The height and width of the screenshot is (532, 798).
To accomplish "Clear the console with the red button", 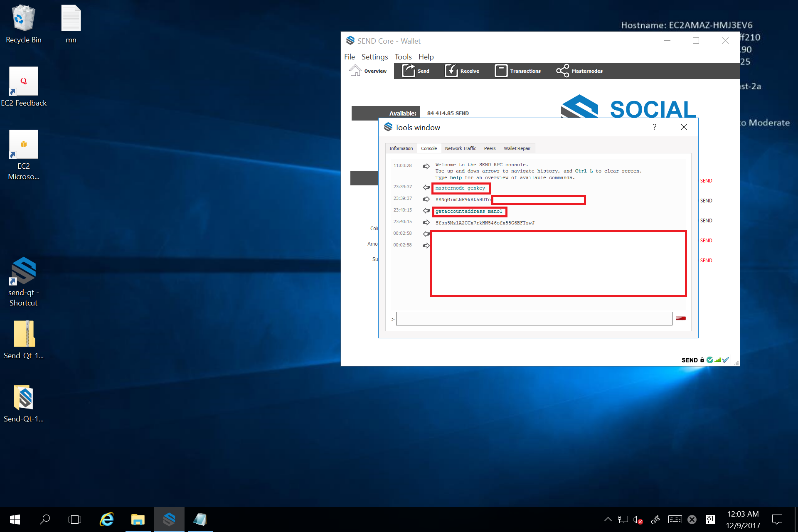I will [x=681, y=318].
